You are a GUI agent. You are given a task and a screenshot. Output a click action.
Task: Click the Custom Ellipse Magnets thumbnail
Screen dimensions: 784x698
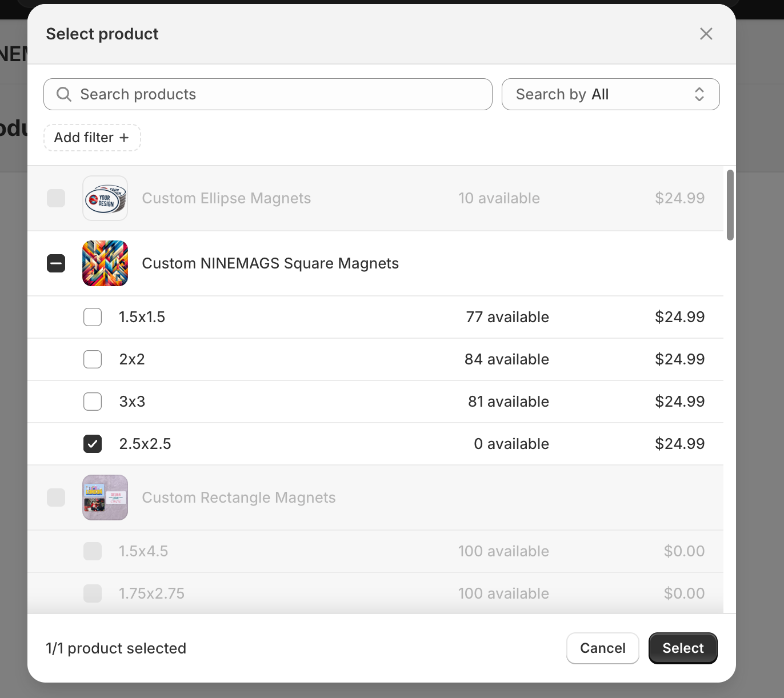105,198
